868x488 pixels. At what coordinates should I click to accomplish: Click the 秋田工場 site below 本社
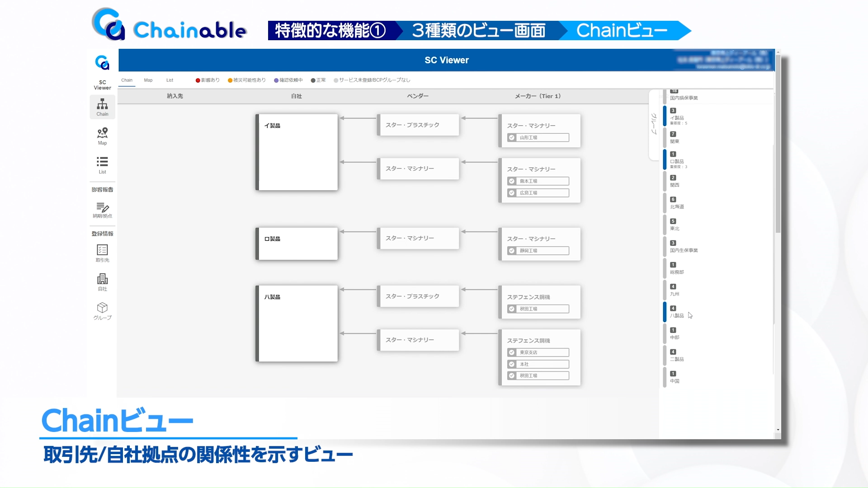(538, 375)
